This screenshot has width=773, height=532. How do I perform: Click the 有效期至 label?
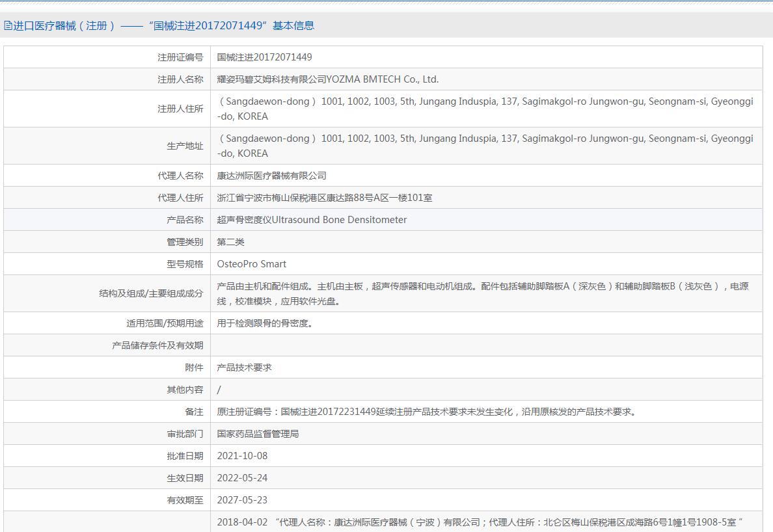point(185,501)
